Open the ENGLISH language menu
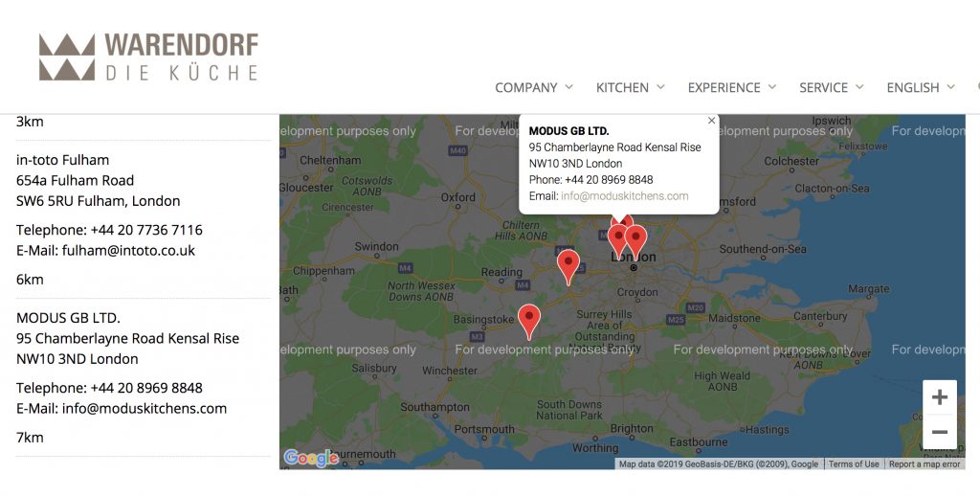 pyautogui.click(x=921, y=87)
